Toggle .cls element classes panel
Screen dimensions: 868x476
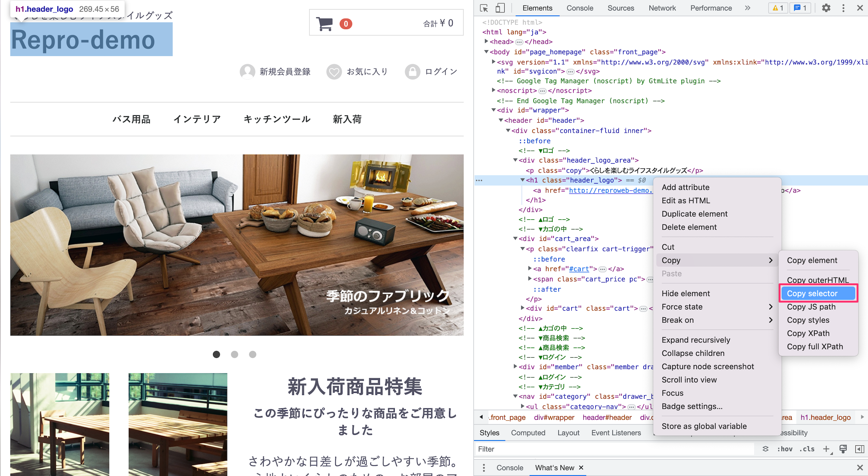click(x=807, y=449)
